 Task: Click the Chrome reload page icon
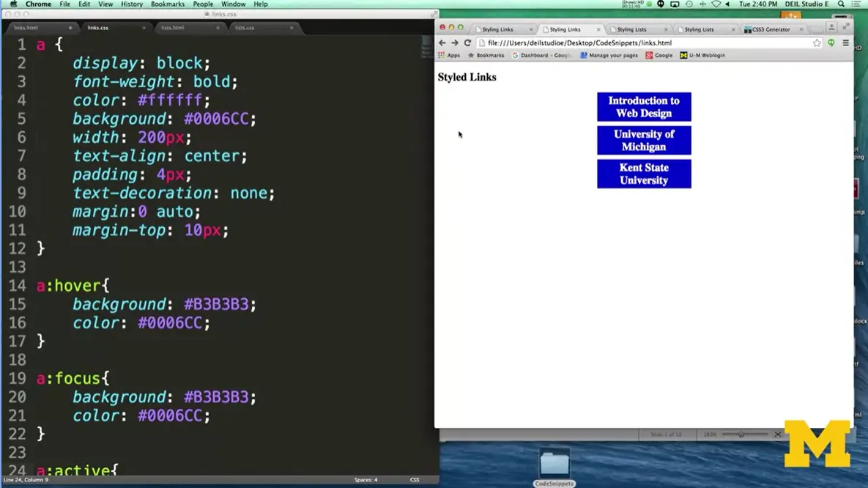pyautogui.click(x=466, y=42)
